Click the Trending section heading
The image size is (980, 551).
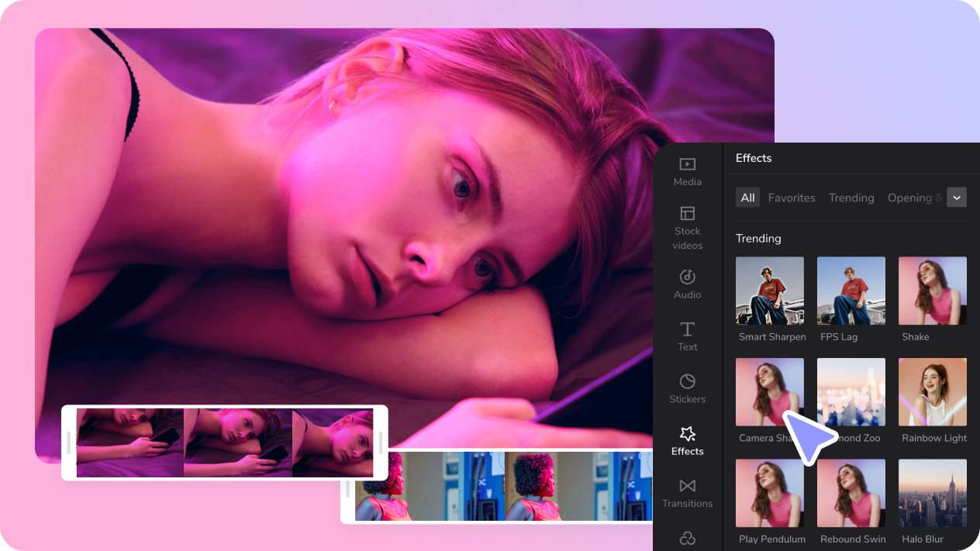758,239
